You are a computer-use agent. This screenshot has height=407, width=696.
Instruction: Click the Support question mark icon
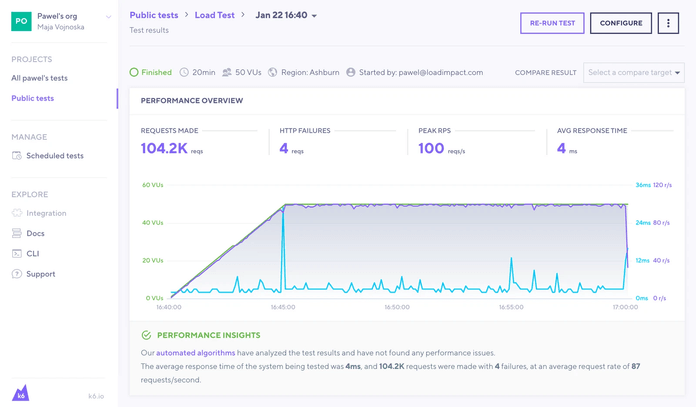[17, 274]
